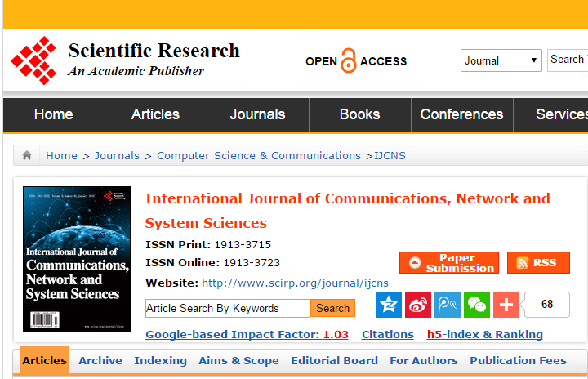Select the Articles tab

(44, 360)
